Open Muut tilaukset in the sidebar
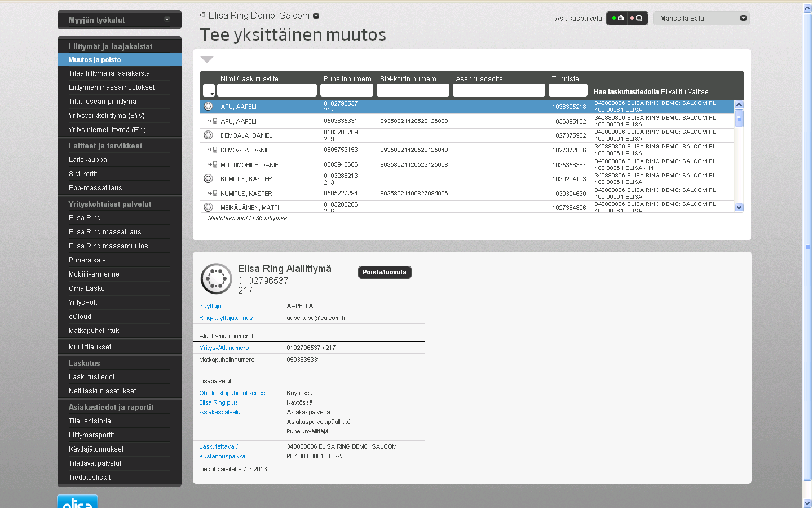812x508 pixels. [90, 347]
